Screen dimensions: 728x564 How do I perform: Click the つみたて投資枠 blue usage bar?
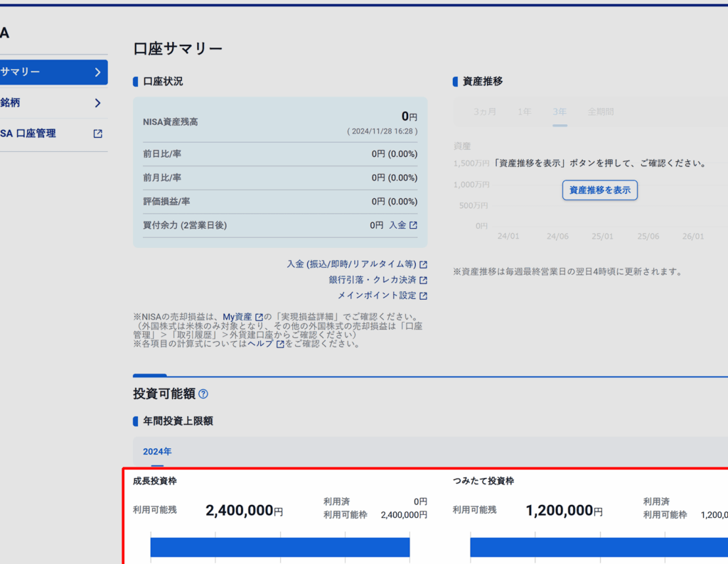click(599, 547)
